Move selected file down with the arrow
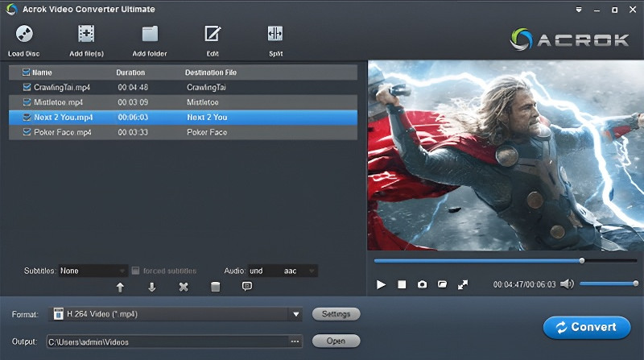Viewport: 644px width, 360px height. (151, 287)
